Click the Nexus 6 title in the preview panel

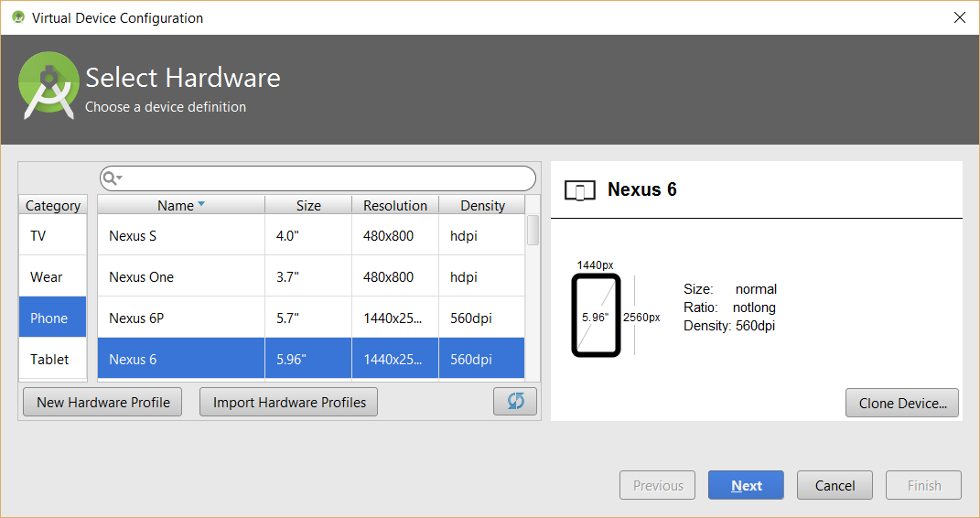click(x=641, y=189)
